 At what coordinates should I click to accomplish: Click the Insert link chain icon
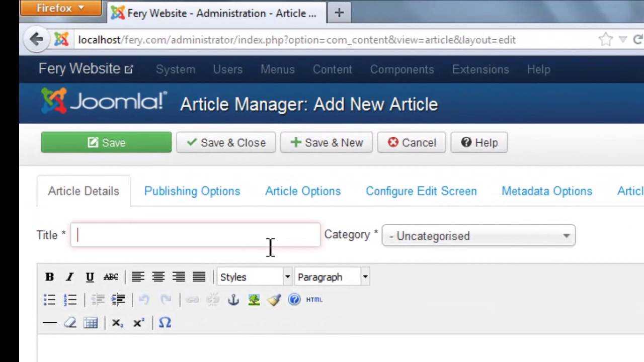(x=192, y=300)
